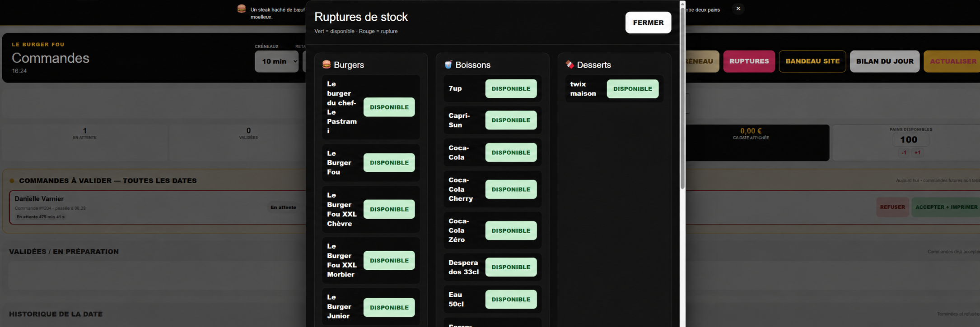This screenshot has width=980, height=327.
Task: Open BANDEAU SITE settings
Action: point(812,61)
